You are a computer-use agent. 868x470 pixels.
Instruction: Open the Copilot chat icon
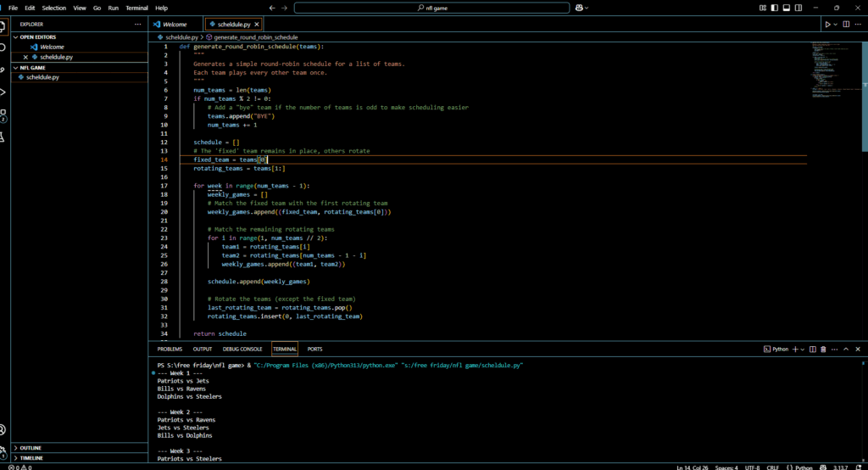[x=581, y=8]
